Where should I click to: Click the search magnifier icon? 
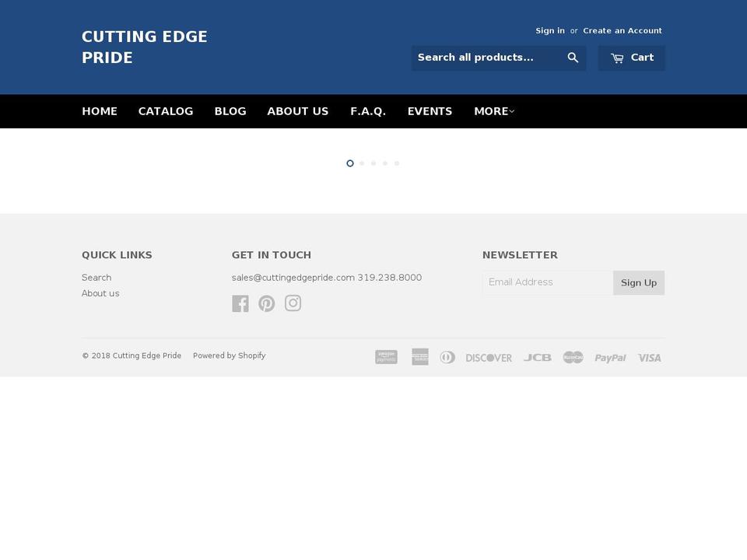click(573, 58)
